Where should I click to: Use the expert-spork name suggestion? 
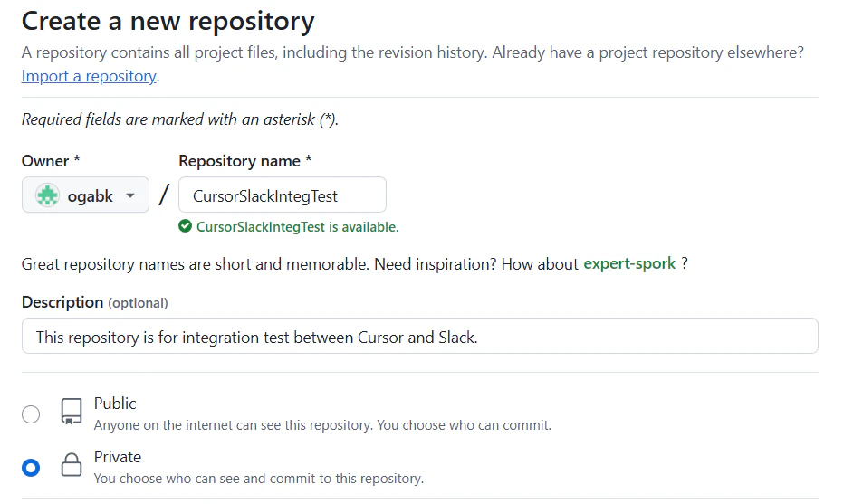tap(629, 264)
